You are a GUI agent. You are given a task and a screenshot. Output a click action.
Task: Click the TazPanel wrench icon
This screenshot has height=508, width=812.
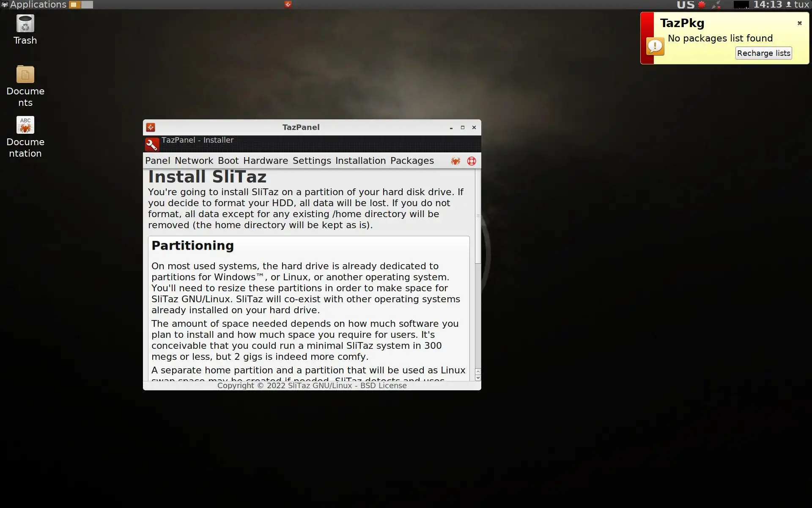tap(152, 145)
